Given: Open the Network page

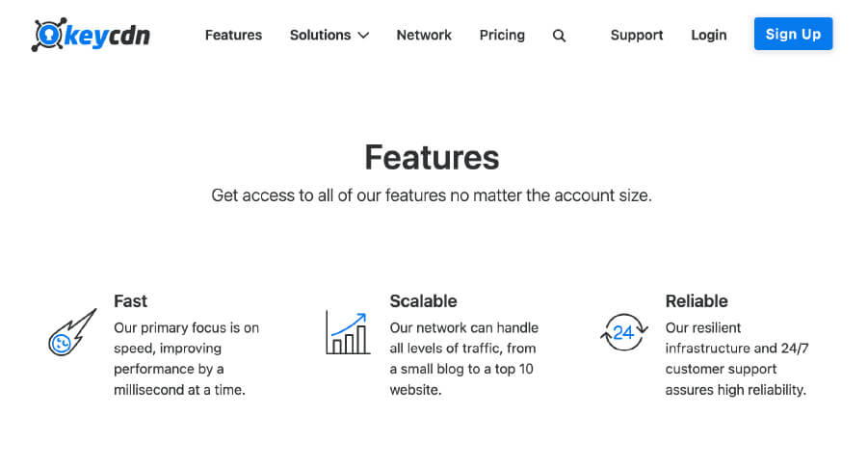Looking at the screenshot, I should pos(424,35).
